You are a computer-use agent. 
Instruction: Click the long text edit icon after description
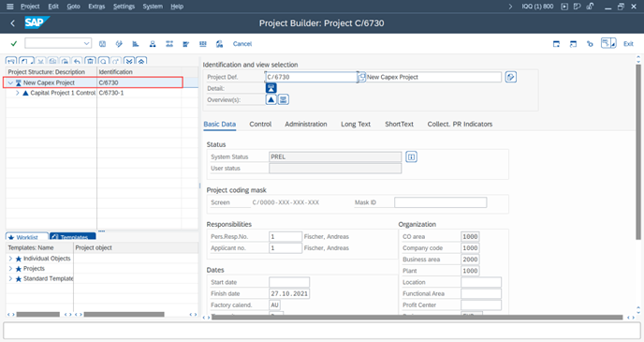tap(510, 77)
